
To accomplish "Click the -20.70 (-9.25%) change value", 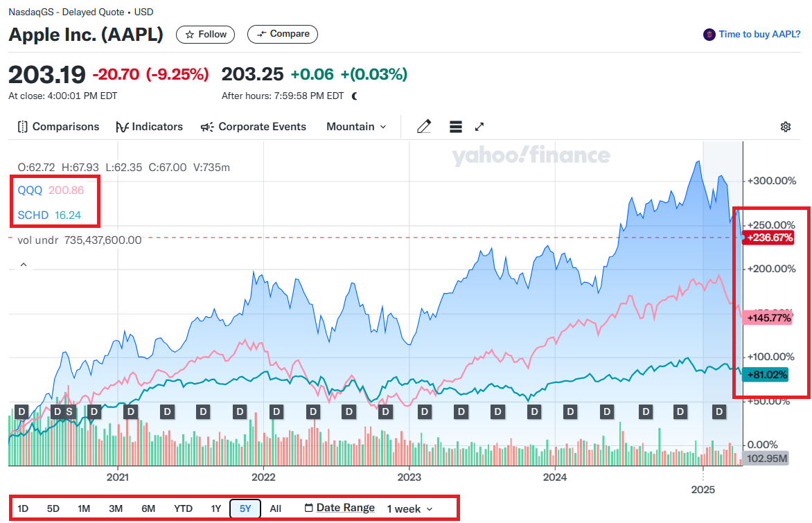I will 151,74.
